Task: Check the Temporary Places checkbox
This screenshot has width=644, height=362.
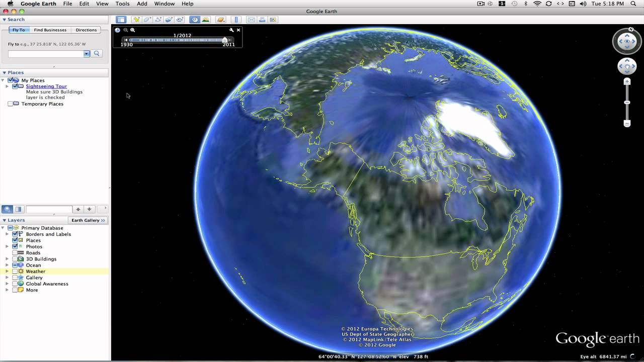Action: pos(11,104)
